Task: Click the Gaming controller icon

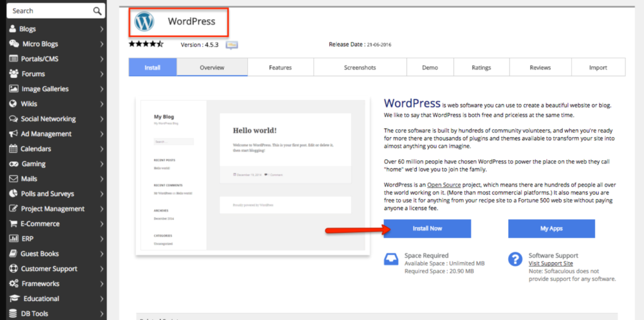Action: 14,164
